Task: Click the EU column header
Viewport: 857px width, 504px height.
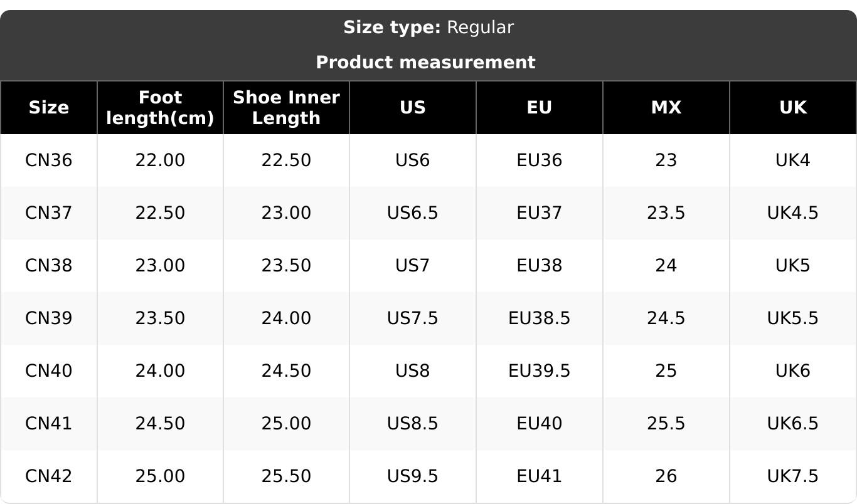Action: click(540, 108)
